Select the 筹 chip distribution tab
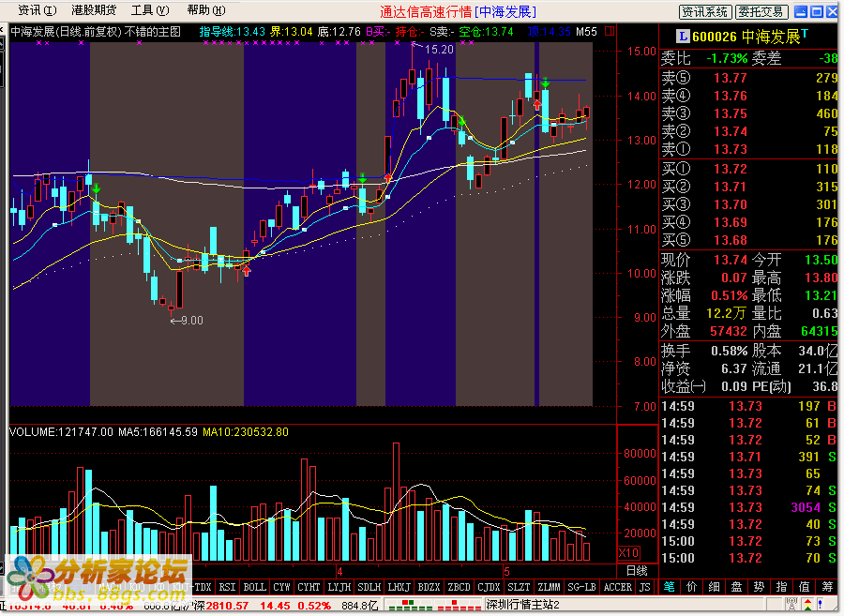Screen dimensions: 844x616 point(827,587)
